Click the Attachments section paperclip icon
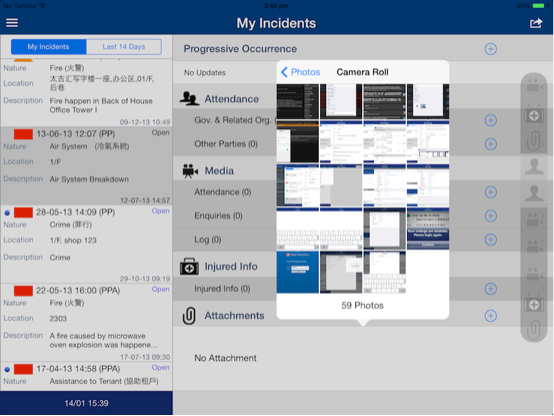Image resolution: width=554 pixels, height=416 pixels. pyautogui.click(x=189, y=316)
